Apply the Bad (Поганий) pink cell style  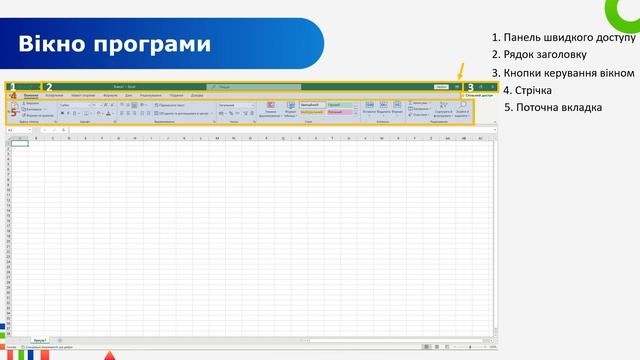[339, 112]
